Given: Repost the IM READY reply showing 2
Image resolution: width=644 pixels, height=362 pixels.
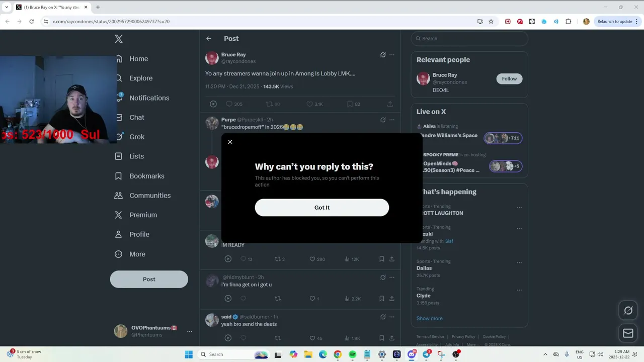Looking at the screenshot, I should (x=277, y=259).
